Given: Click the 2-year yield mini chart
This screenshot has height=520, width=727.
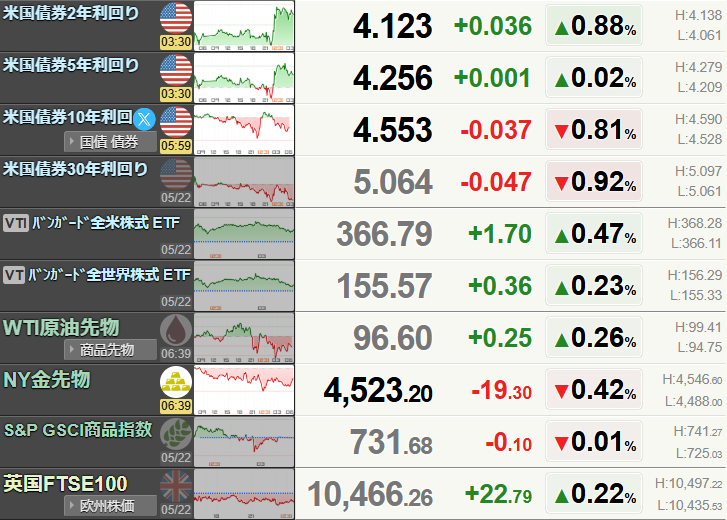Looking at the screenshot, I should click(244, 26).
